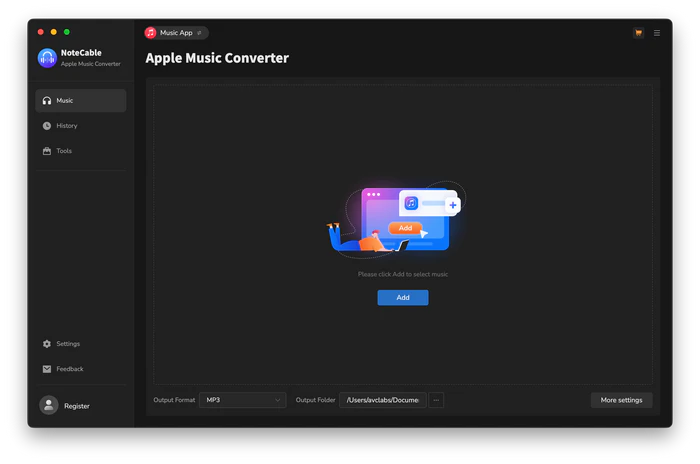Image resolution: width=700 pixels, height=464 pixels.
Task: Click 'Please click Add to select music' text
Action: pyautogui.click(x=403, y=274)
